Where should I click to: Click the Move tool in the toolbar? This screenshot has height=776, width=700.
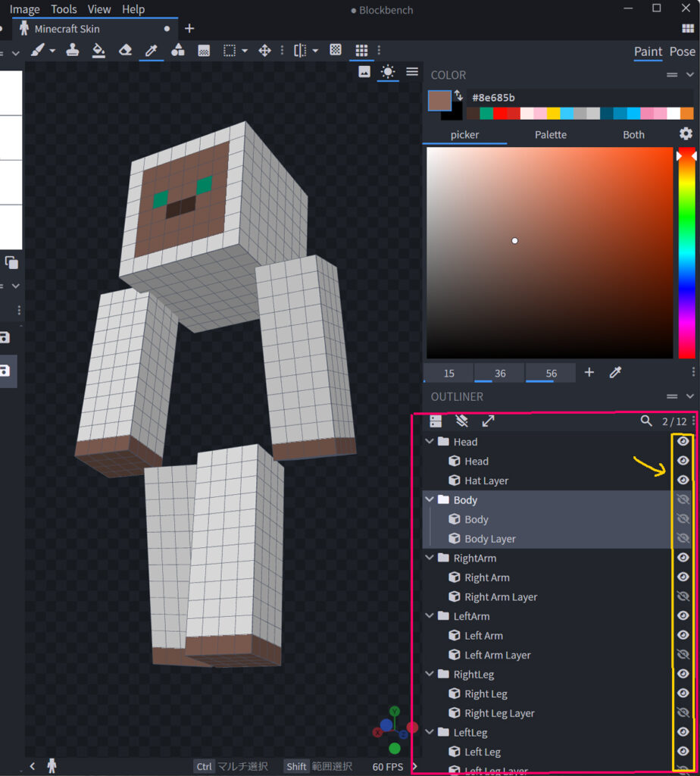click(x=264, y=51)
